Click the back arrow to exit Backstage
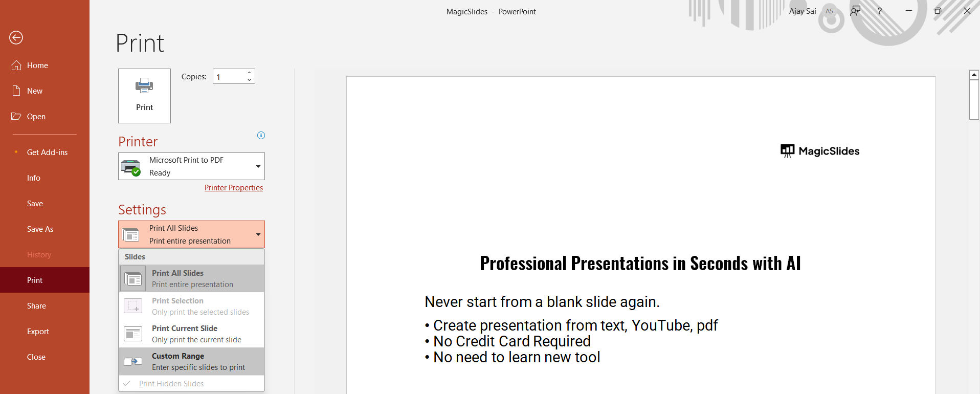 [x=16, y=37]
